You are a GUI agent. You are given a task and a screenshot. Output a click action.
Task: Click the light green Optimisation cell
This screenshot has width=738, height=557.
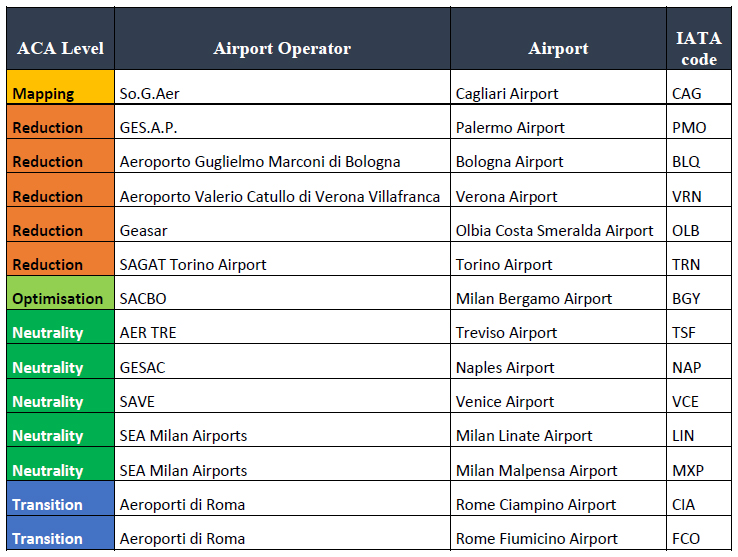pyautogui.click(x=60, y=298)
